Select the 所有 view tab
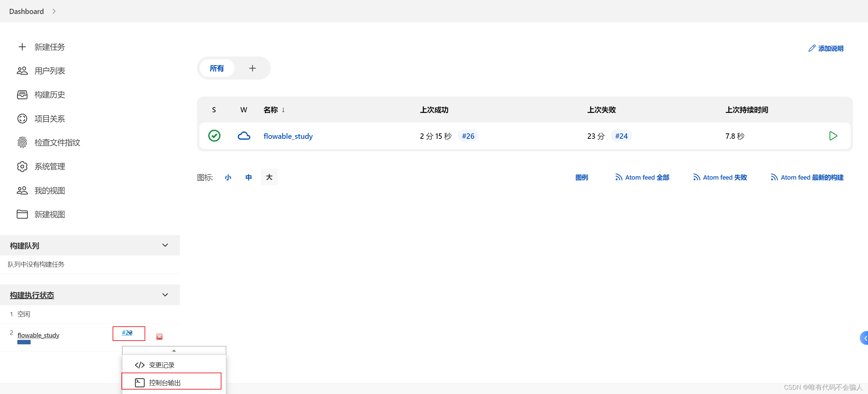Image resolution: width=868 pixels, height=394 pixels. tap(217, 68)
